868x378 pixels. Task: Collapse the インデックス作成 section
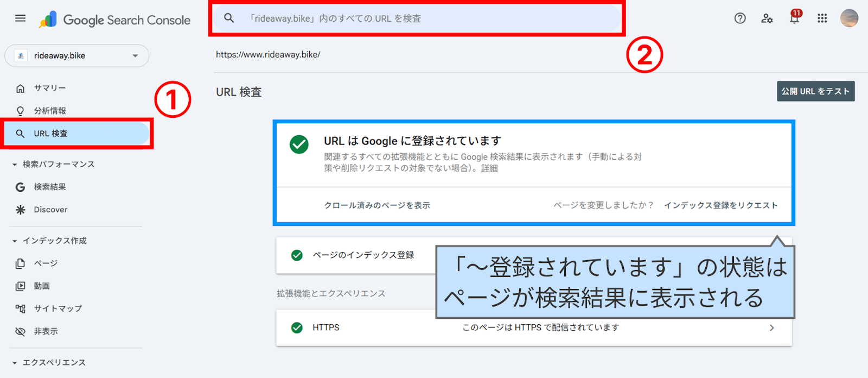point(15,241)
